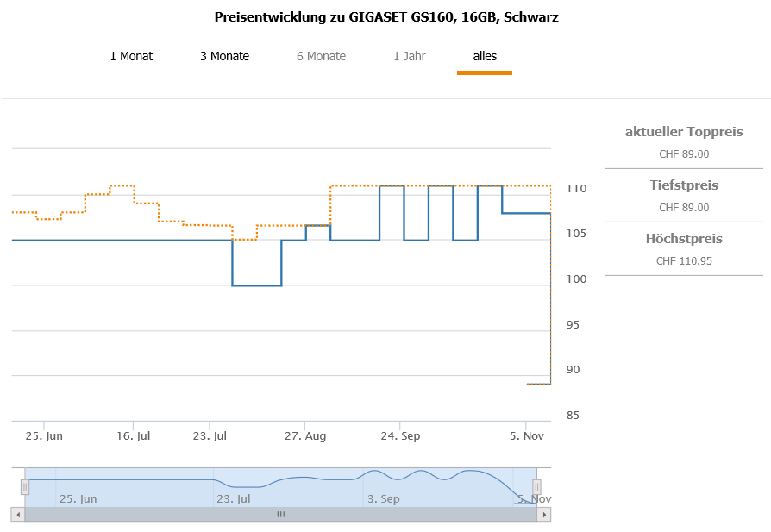Select the 1 Monat time range
This screenshot has height=532, width=771.
(131, 57)
